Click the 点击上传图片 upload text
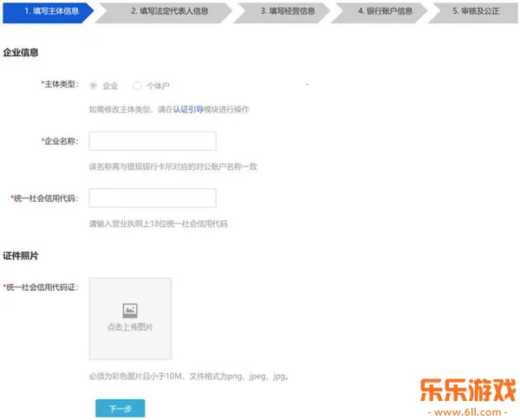Screen dimensions: 520x420 130,327
